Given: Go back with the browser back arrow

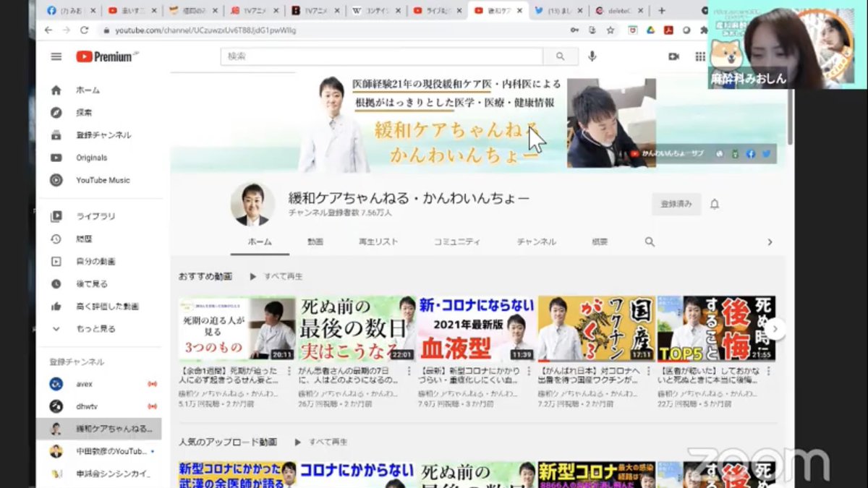Looking at the screenshot, I should click(x=48, y=30).
